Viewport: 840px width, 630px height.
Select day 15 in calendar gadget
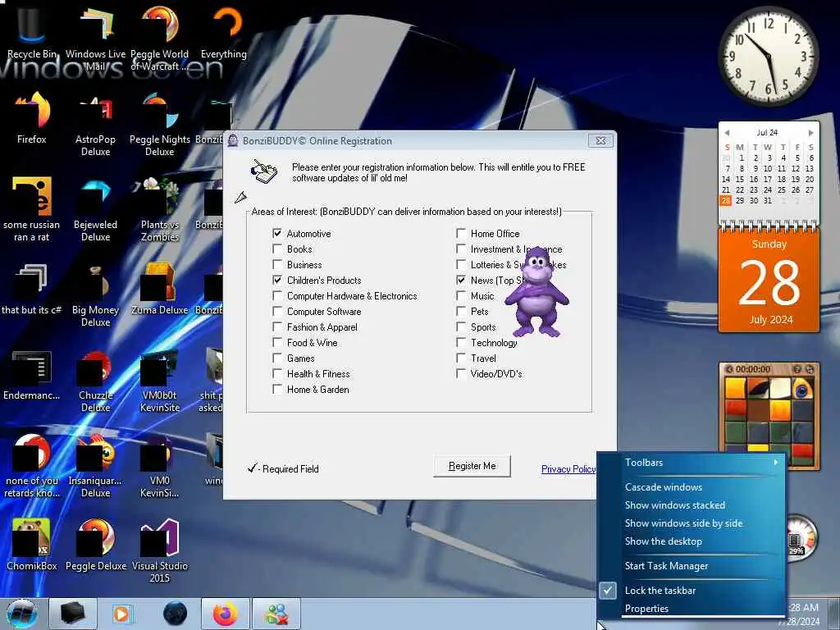pyautogui.click(x=740, y=180)
